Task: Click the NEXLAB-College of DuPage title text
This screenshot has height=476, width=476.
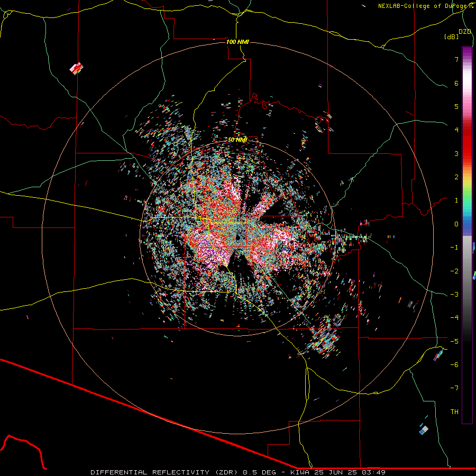Action: [x=425, y=6]
